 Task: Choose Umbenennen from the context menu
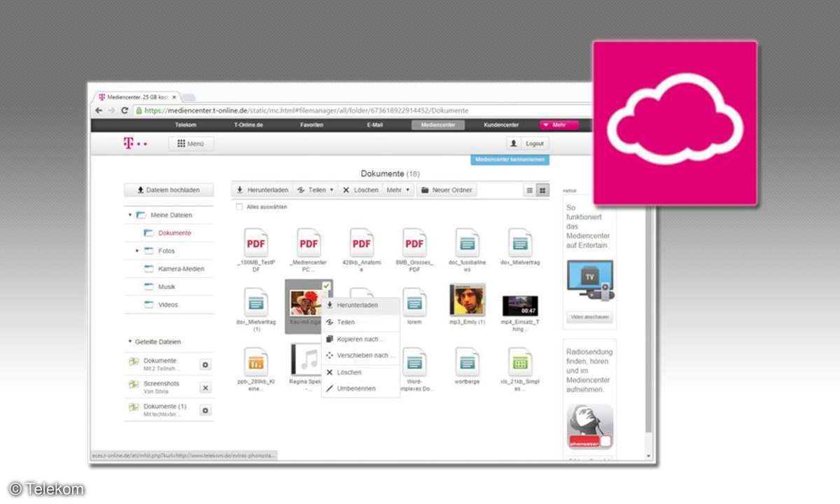pos(356,388)
